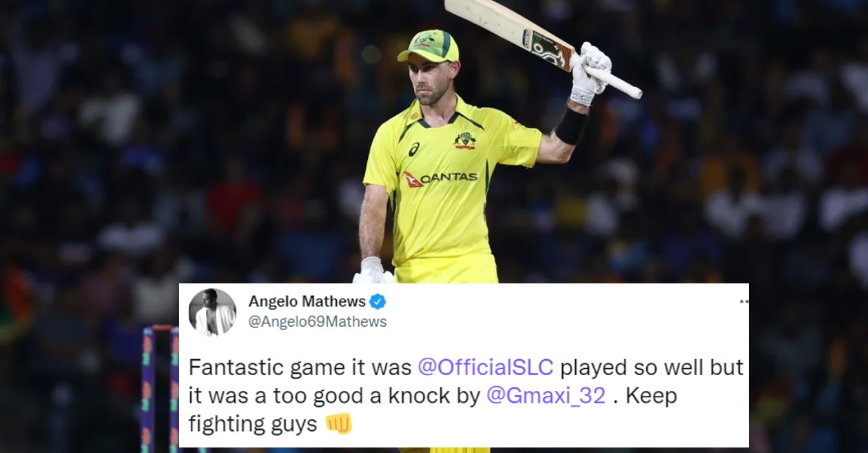Click the Qantas logo on the jersey
This screenshot has height=453, width=868.
(x=441, y=178)
